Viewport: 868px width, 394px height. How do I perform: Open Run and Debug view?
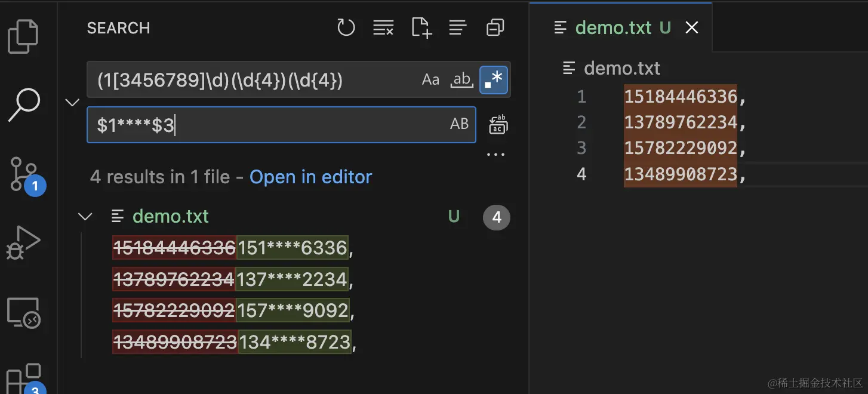24,242
